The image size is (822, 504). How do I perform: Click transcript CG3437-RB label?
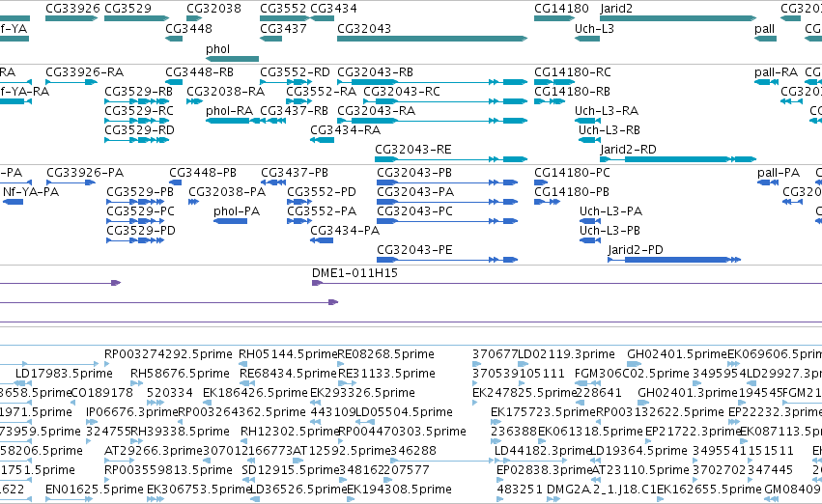(294, 111)
